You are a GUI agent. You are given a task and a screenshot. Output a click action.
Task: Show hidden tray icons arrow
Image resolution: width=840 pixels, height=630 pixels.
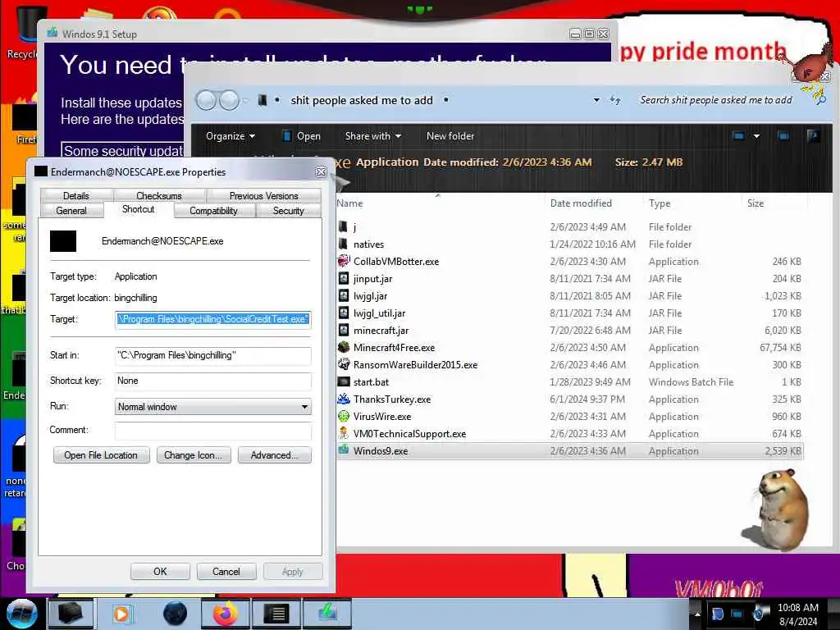697,614
